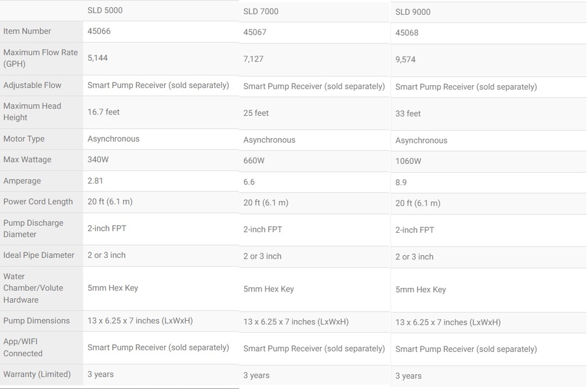Click the Amperage row label
The image size is (588, 389).
click(22, 181)
